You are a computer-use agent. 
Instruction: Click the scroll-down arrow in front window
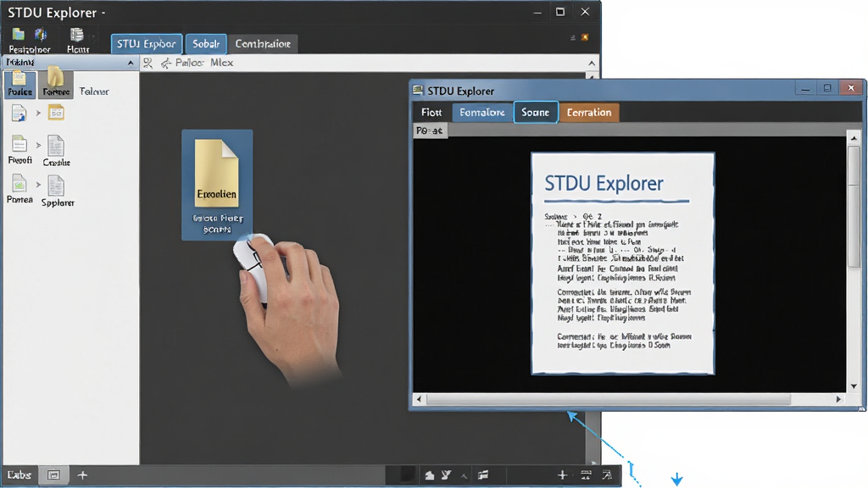tap(854, 386)
